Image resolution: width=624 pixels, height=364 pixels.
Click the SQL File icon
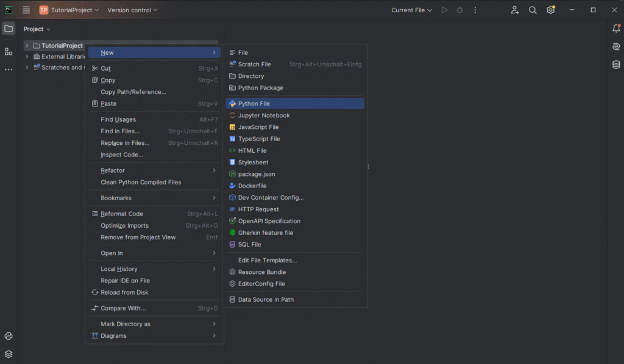(x=232, y=244)
